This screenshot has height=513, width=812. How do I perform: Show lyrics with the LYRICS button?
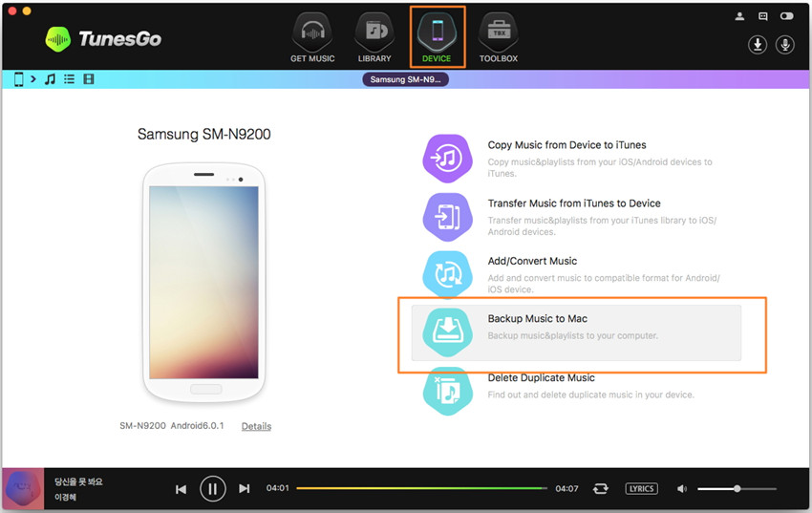tap(642, 489)
